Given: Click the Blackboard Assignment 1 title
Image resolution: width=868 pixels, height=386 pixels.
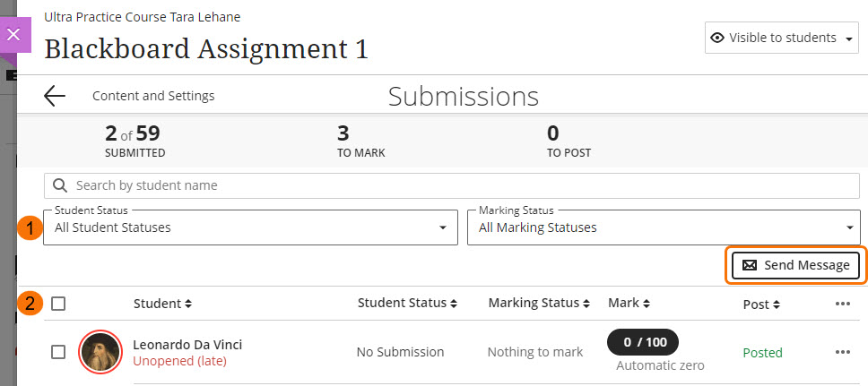Looking at the screenshot, I should [206, 49].
